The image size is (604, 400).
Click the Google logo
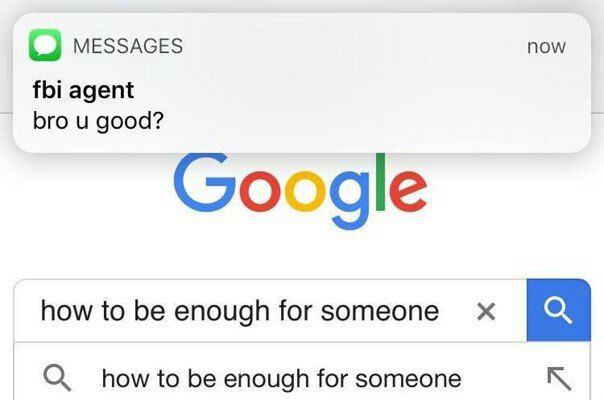(x=300, y=191)
